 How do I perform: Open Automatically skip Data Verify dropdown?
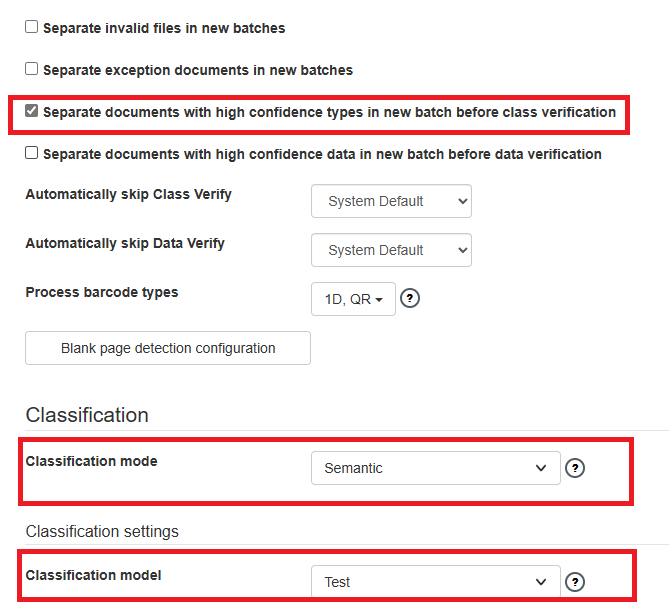[391, 250]
